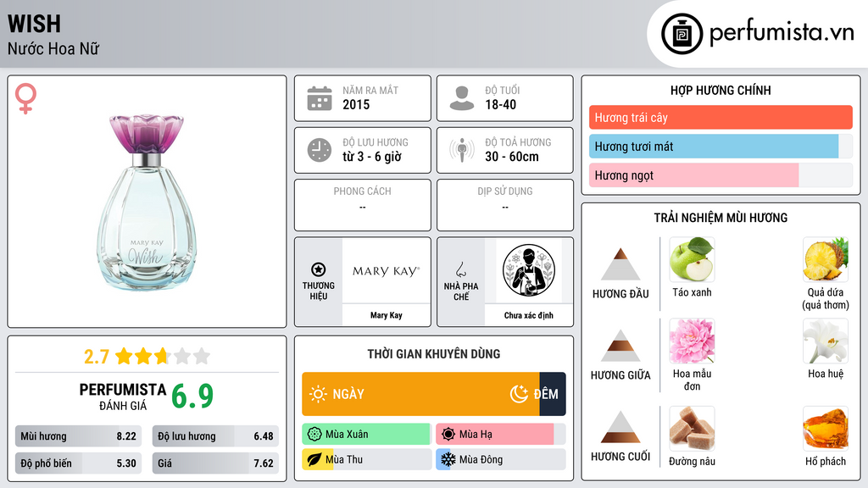Click the Hương giữa pyramid icon
The height and width of the screenshot is (488, 868).
coord(620,346)
